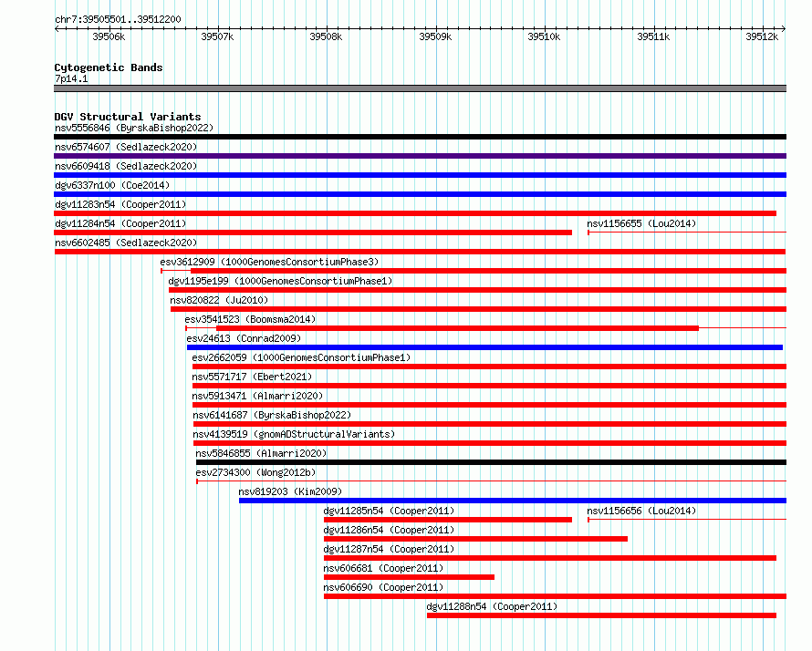Click the nsv606690 (Cooper2011) label
Viewport: 812px width, 651px height.
[383, 587]
